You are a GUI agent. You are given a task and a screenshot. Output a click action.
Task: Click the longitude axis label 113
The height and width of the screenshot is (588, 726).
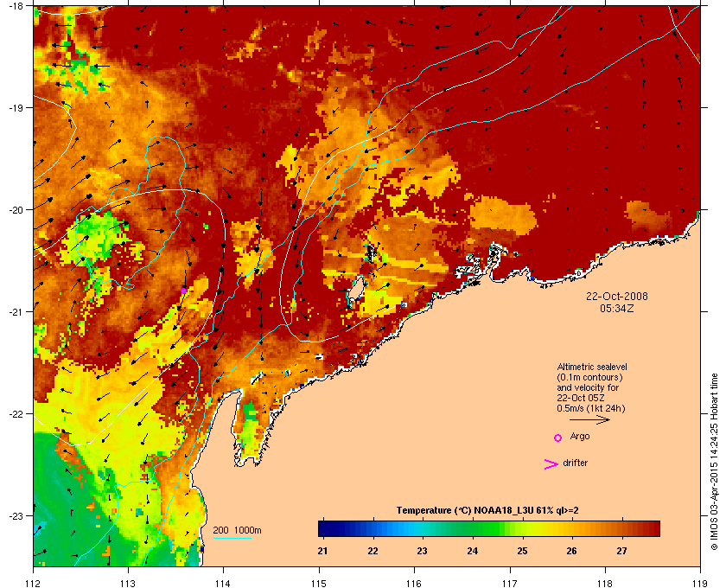[128, 584]
